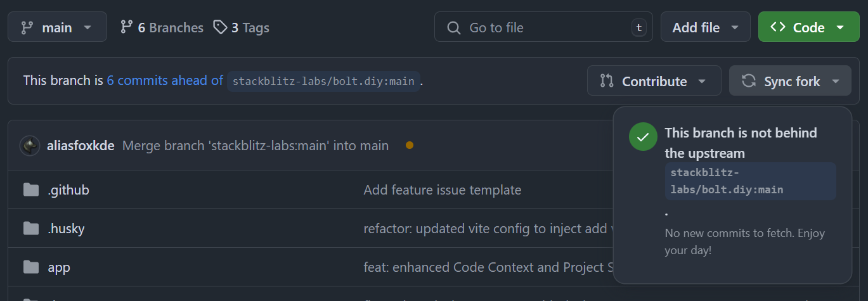
Task: Click the tag icon next to Tags
Action: click(219, 27)
